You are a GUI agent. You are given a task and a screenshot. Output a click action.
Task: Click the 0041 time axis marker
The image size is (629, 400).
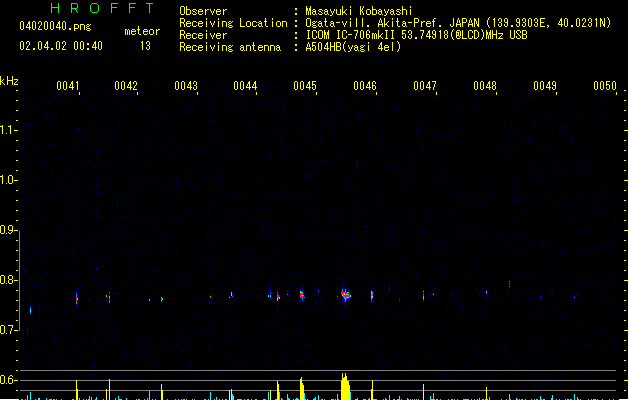pos(68,86)
